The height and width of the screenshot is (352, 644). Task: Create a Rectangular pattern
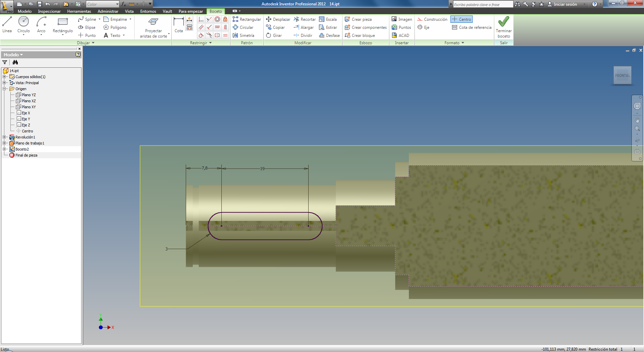coord(247,19)
